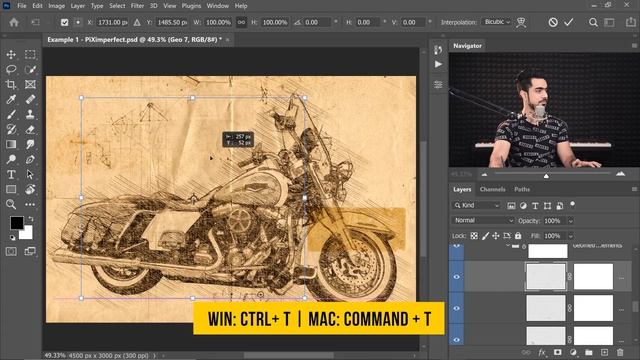Open the Fill 100% dropdown arrow
Screen dimensions: 640x360
pos(571,236)
